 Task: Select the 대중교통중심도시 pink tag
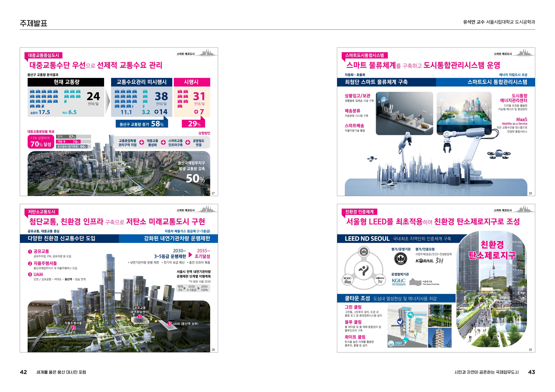(x=43, y=55)
